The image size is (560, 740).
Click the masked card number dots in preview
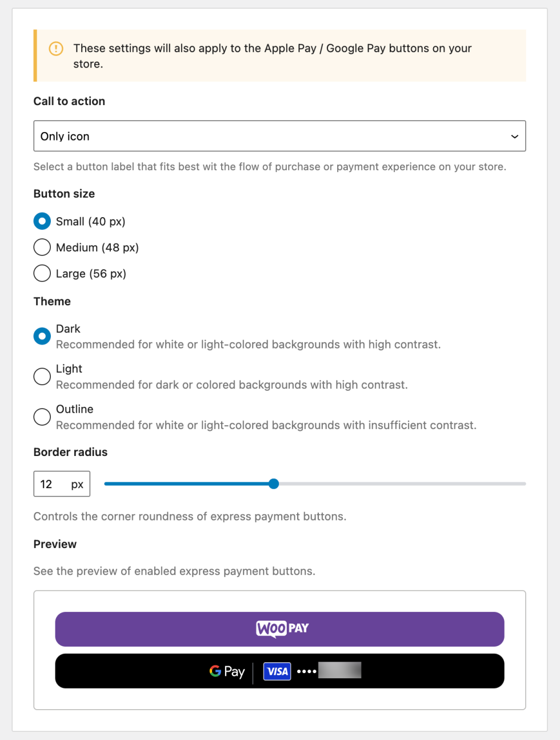307,671
